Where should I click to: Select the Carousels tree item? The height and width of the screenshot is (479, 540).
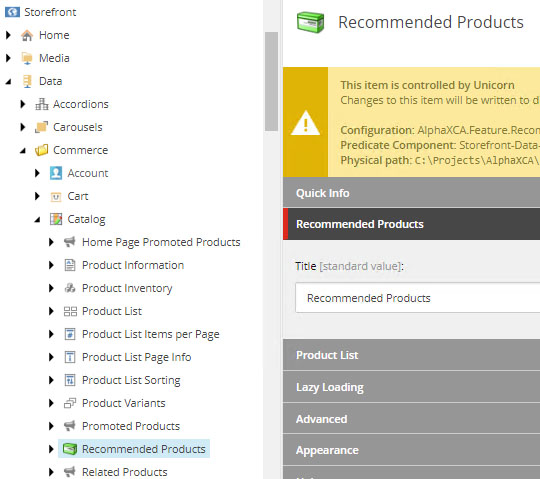[77, 127]
